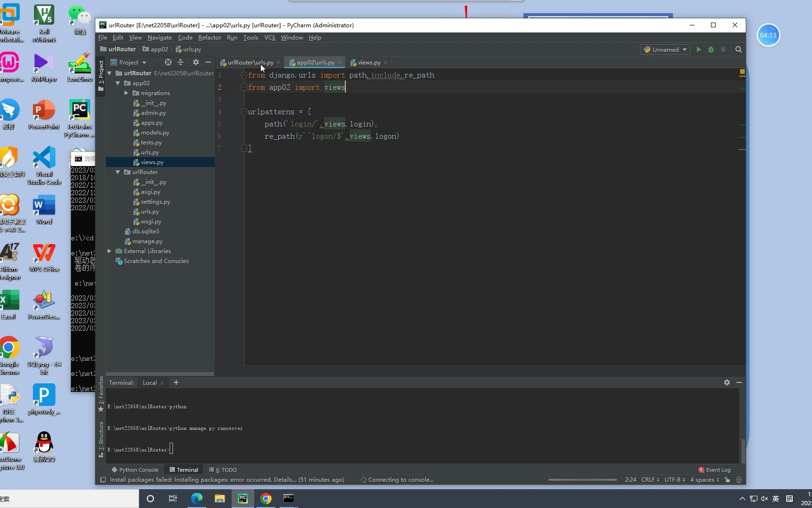This screenshot has width=812, height=508.
Task: Open Terminal settings gear icon
Action: (x=727, y=382)
